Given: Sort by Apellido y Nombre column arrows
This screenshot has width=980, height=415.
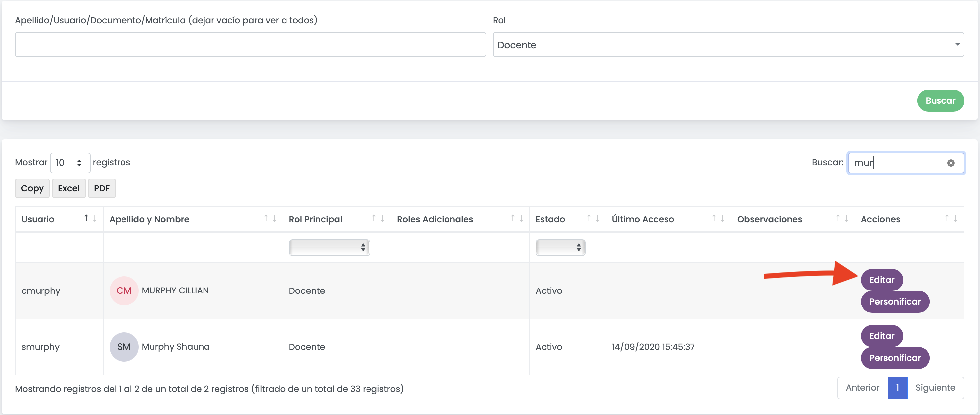Looking at the screenshot, I should coord(270,218).
